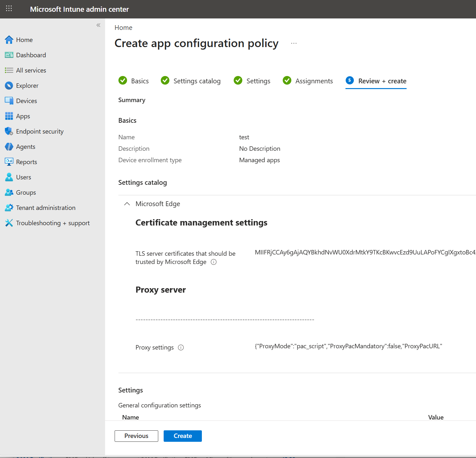Click the Devices monitor icon

coord(9,101)
